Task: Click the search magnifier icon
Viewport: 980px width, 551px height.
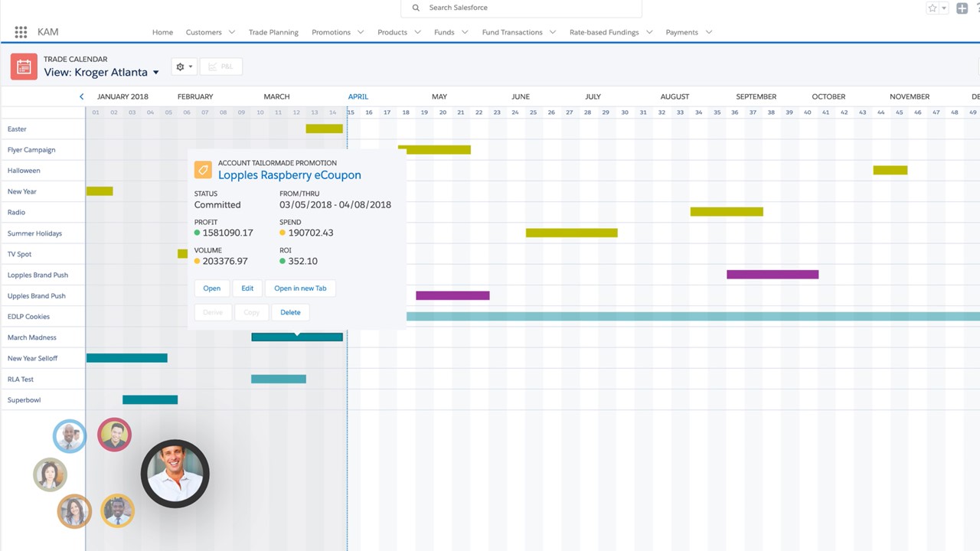Action: [x=416, y=8]
